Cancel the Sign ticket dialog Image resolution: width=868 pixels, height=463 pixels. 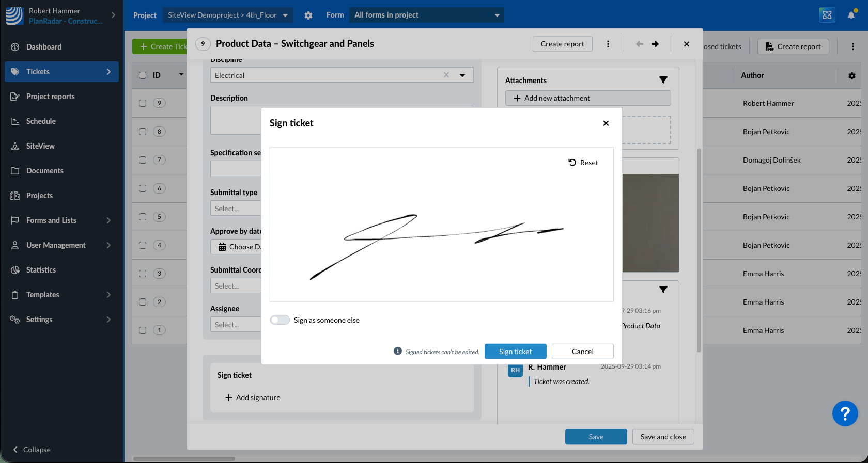click(582, 352)
